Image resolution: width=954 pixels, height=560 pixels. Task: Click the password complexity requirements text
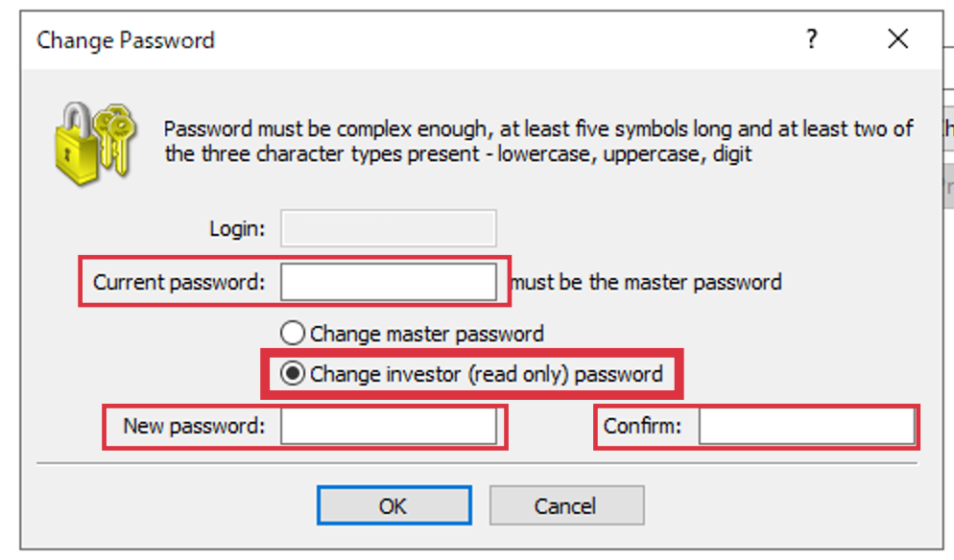coord(538,141)
